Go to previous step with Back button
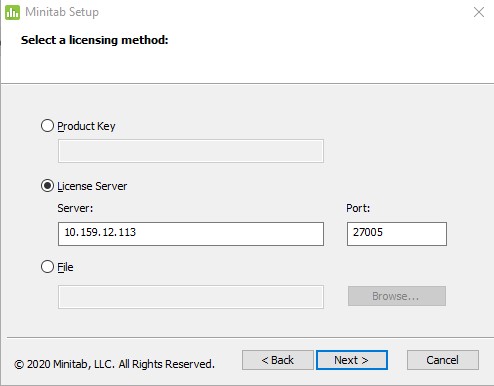The image size is (494, 386). 278,360
